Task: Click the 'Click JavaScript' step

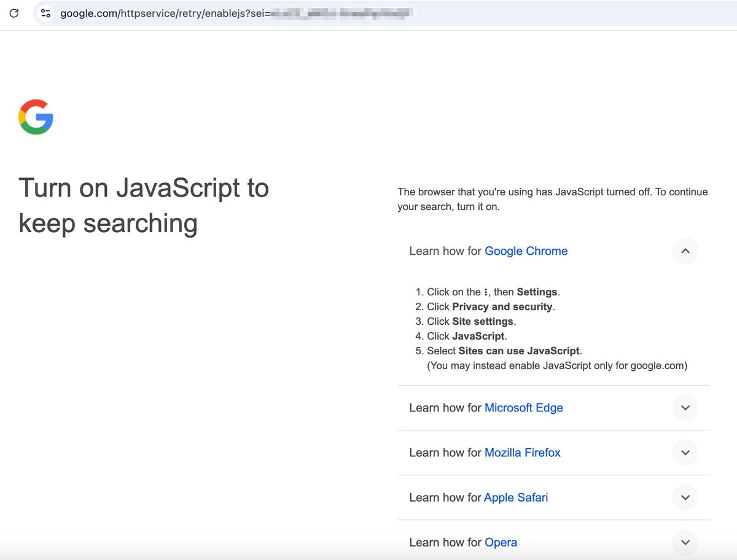Action: point(467,336)
